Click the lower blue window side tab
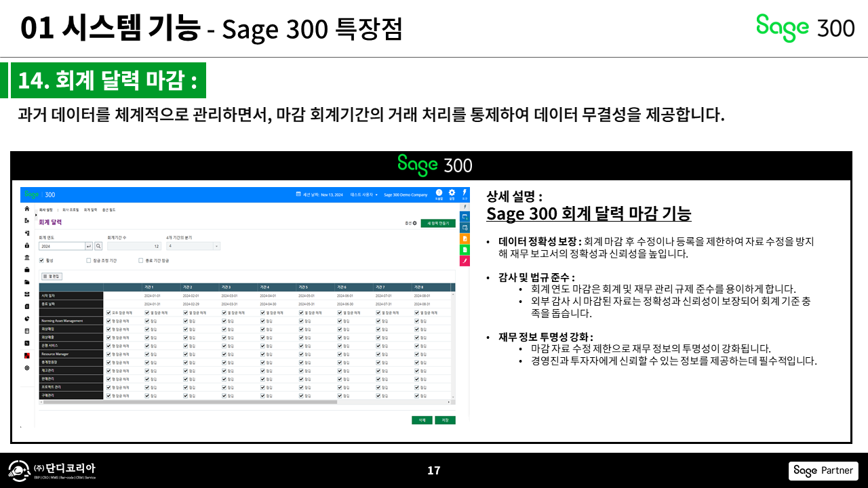 click(465, 228)
